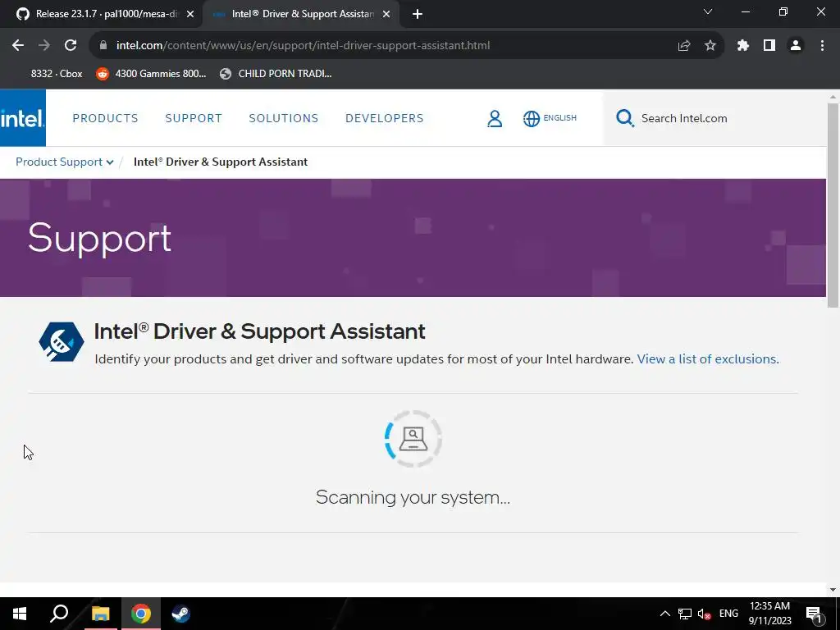Open File Explorer from the taskbar
840x630 pixels.
tap(100, 614)
